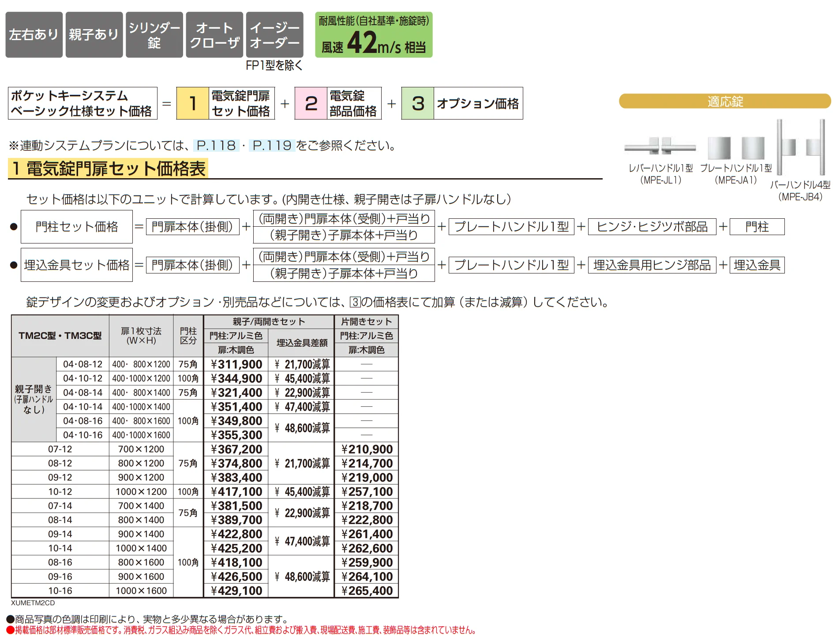Click the ¥257,100 price cell
The height and width of the screenshot is (640, 840).
tap(367, 491)
